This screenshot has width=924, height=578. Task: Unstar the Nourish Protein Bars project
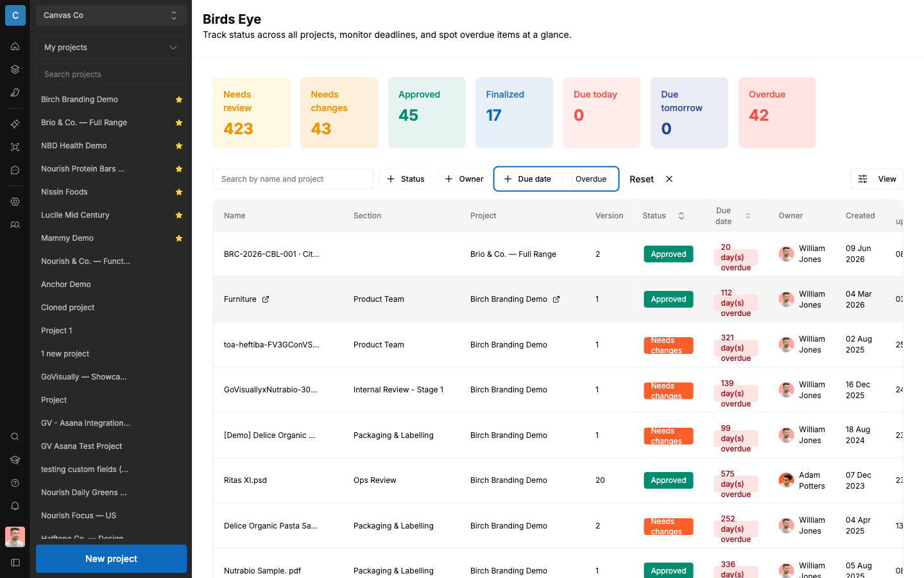click(x=179, y=169)
